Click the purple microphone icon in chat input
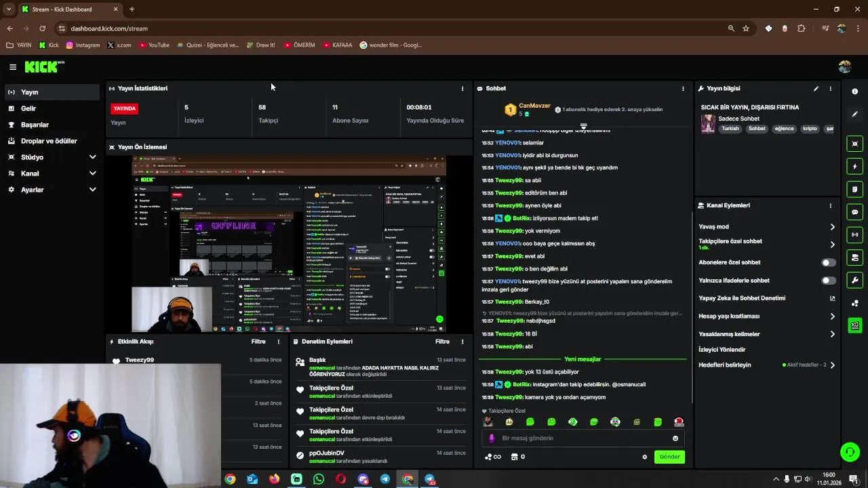 coord(492,439)
